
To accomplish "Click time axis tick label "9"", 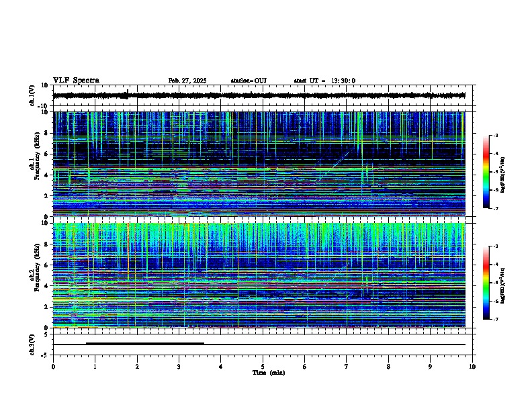I will point(430,367).
